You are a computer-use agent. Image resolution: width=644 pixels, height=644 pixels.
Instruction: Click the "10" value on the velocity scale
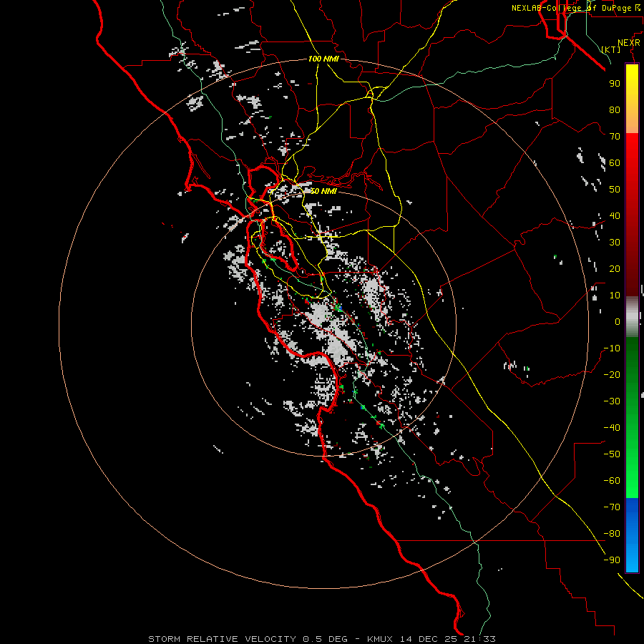point(615,296)
